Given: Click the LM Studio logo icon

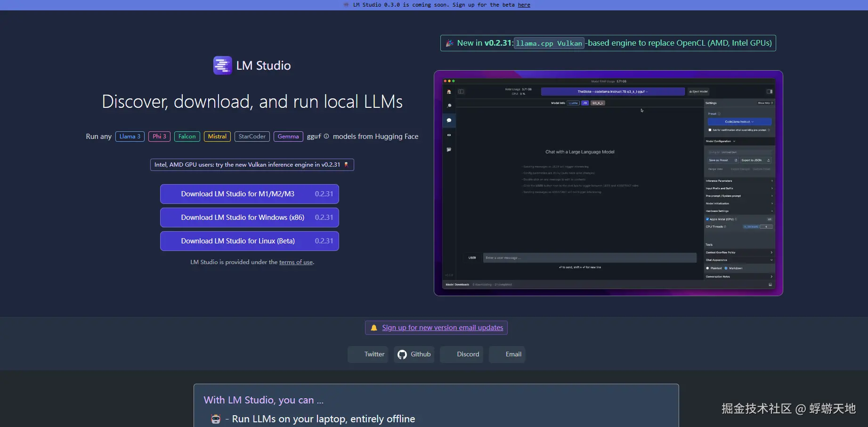Looking at the screenshot, I should 222,65.
